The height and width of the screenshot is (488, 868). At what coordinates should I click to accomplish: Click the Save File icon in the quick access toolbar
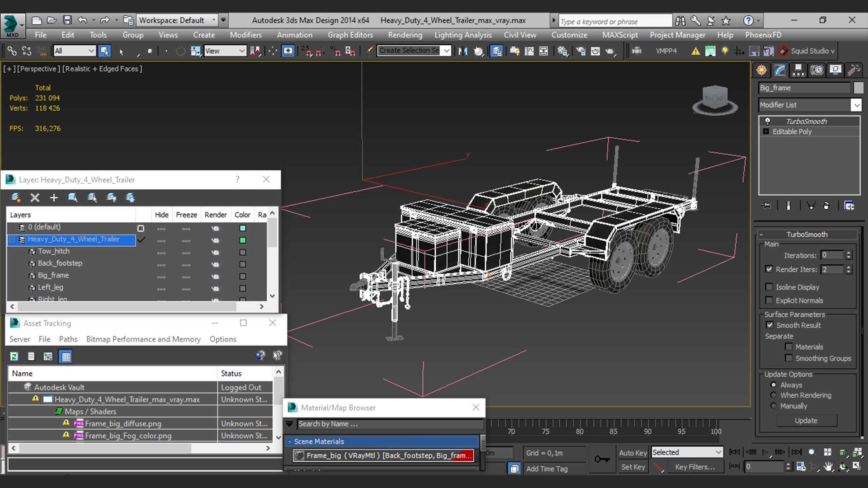pos(67,20)
